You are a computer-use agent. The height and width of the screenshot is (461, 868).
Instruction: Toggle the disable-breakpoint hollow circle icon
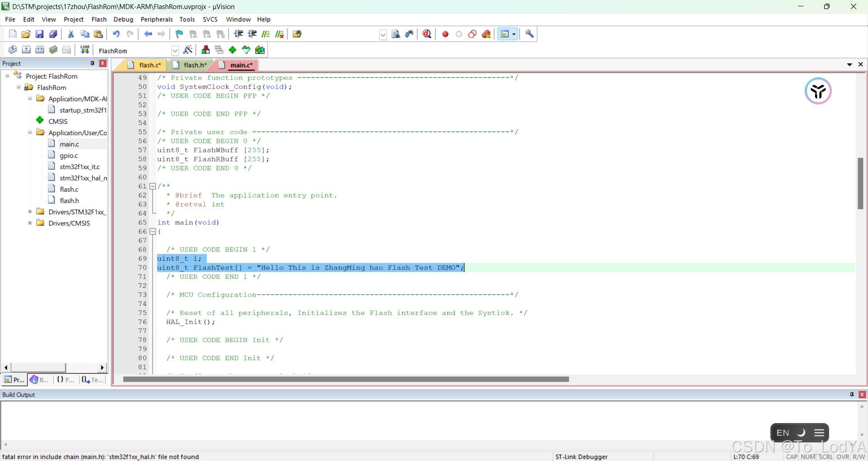pos(459,34)
